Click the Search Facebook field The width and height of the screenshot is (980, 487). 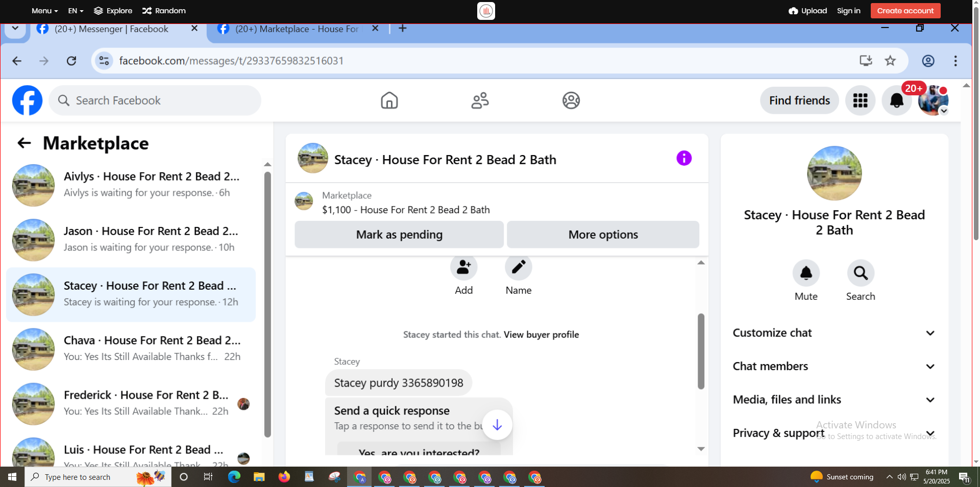coord(155,100)
